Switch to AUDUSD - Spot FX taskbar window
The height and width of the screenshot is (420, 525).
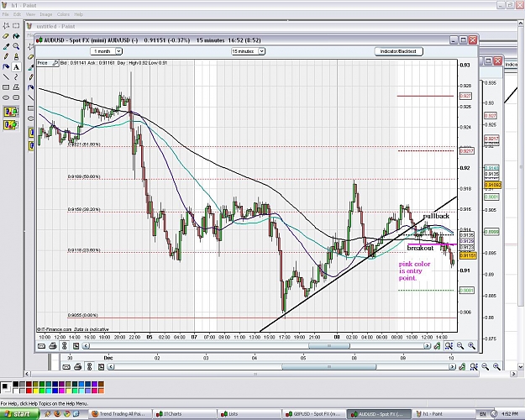click(378, 414)
